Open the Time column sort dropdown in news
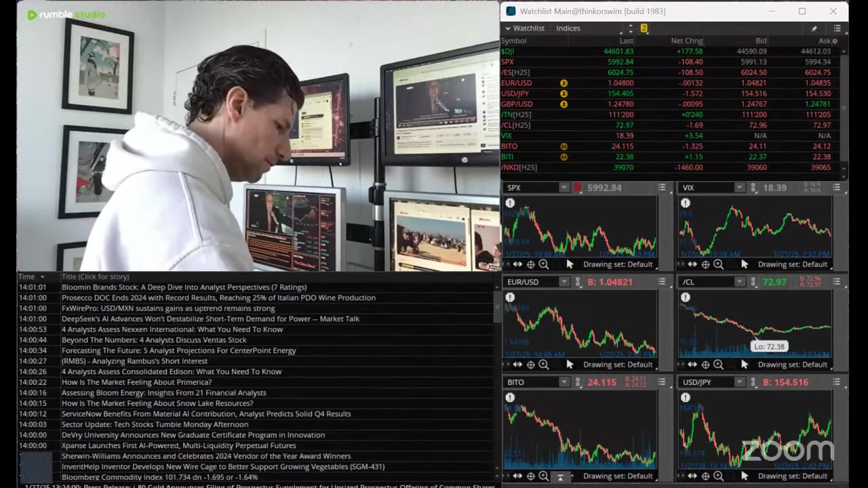 [42, 277]
